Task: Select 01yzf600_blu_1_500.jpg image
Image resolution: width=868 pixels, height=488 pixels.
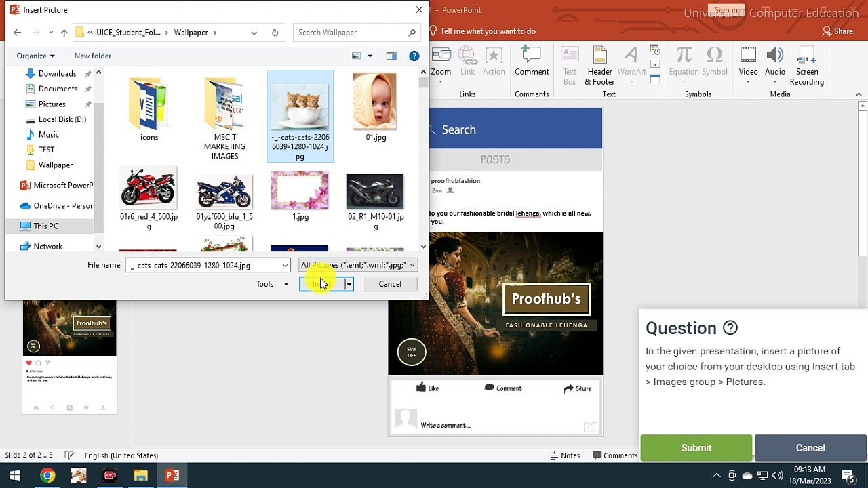Action: click(224, 202)
